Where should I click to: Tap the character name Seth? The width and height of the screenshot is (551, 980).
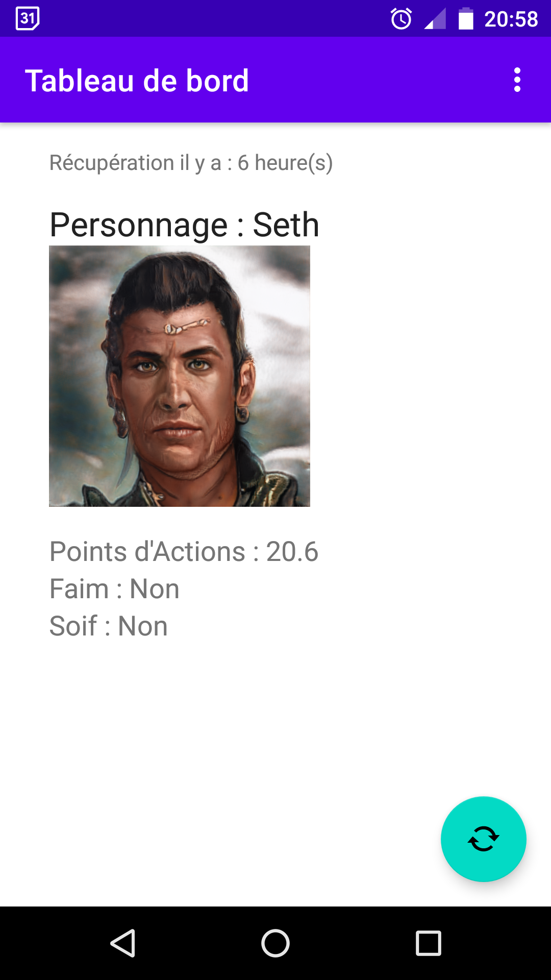[x=286, y=225]
